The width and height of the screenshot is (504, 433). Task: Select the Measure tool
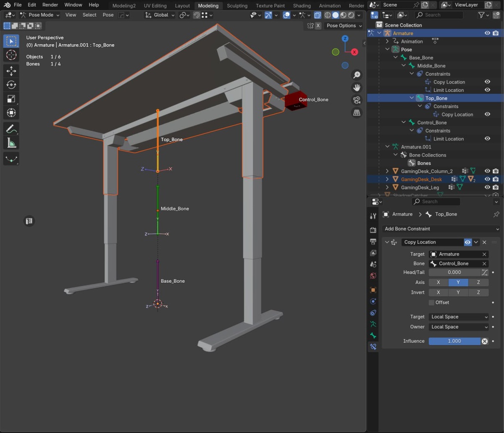coord(11,143)
